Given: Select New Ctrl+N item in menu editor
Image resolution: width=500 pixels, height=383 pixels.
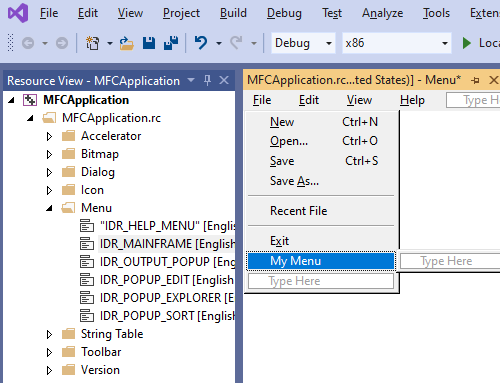Looking at the screenshot, I should (321, 122).
